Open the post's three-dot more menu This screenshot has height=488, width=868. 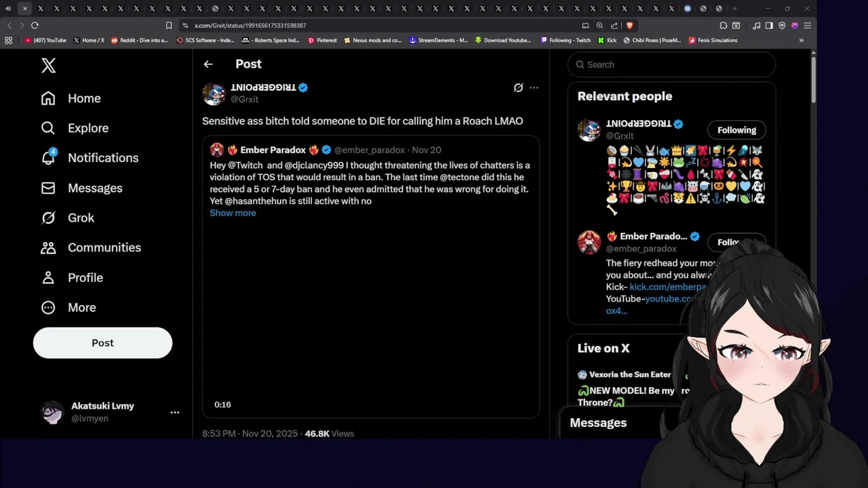[534, 87]
